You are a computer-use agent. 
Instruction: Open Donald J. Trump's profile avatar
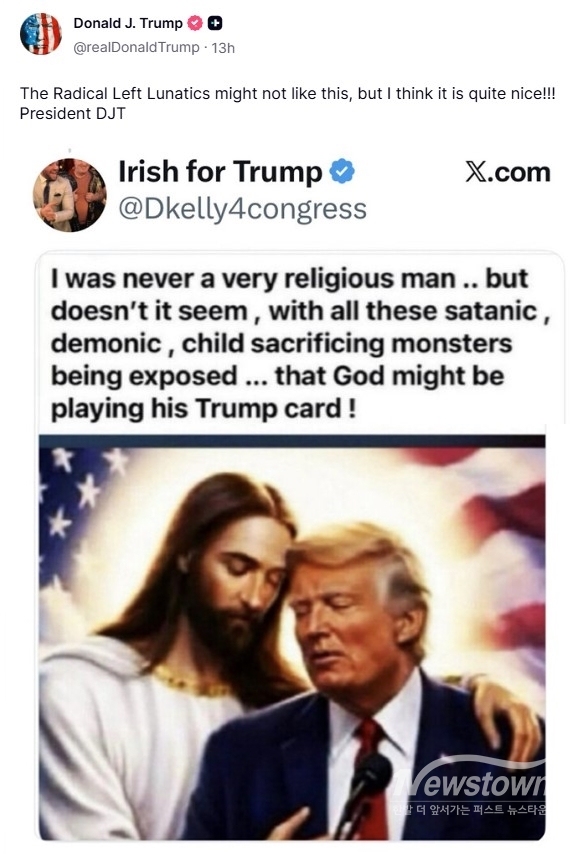[41, 33]
